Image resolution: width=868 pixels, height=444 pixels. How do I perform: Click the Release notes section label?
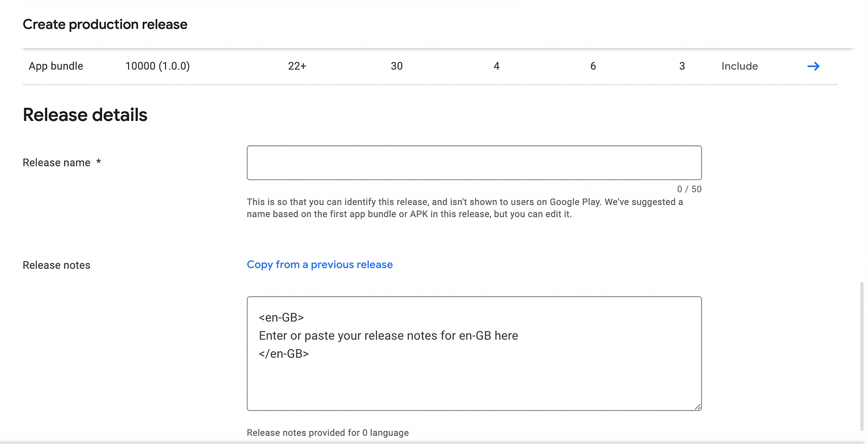(x=56, y=265)
